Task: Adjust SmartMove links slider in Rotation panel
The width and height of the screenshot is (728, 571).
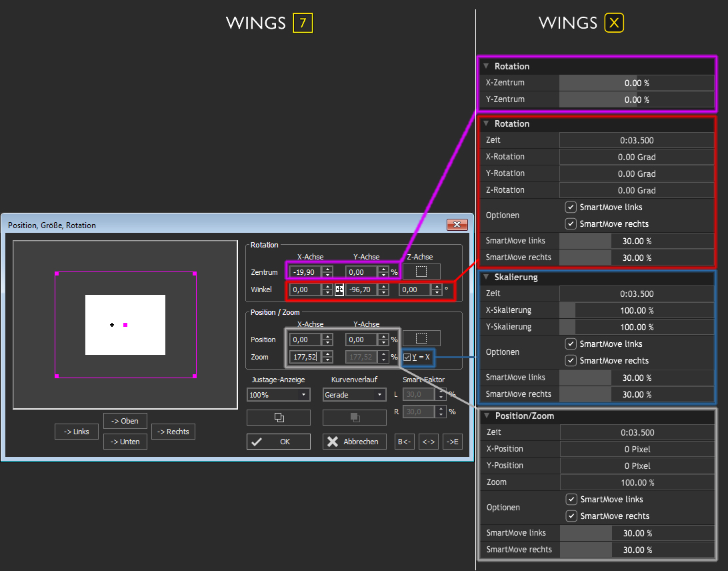Action: pos(637,241)
